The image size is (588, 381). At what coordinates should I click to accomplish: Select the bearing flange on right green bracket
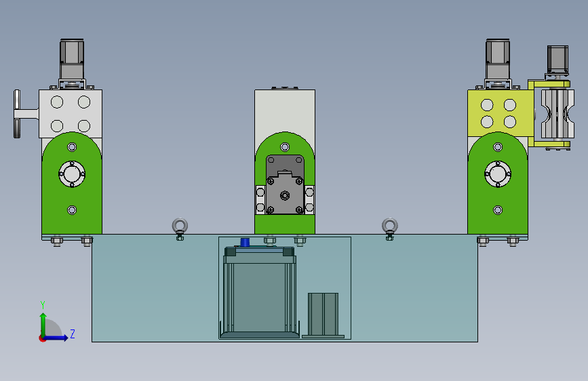point(498,174)
